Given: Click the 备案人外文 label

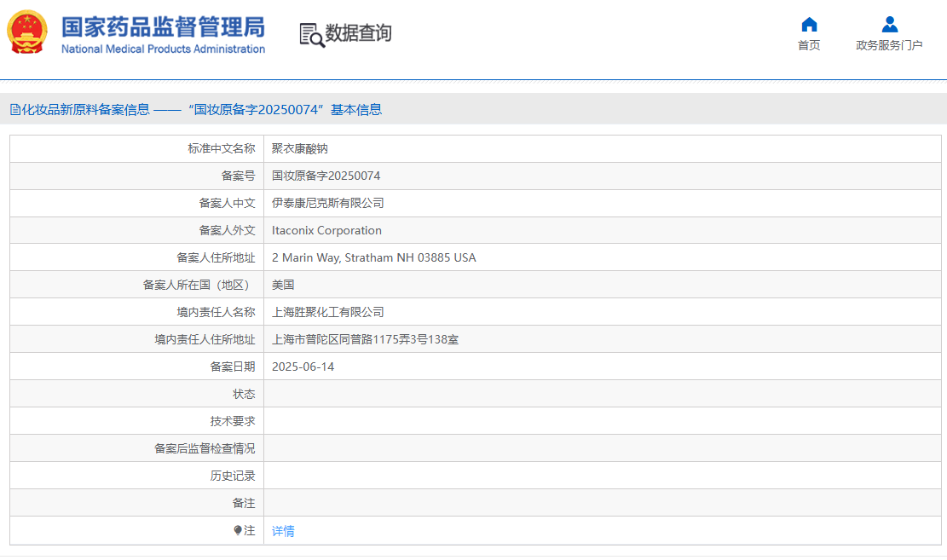Looking at the screenshot, I should click(x=227, y=230).
